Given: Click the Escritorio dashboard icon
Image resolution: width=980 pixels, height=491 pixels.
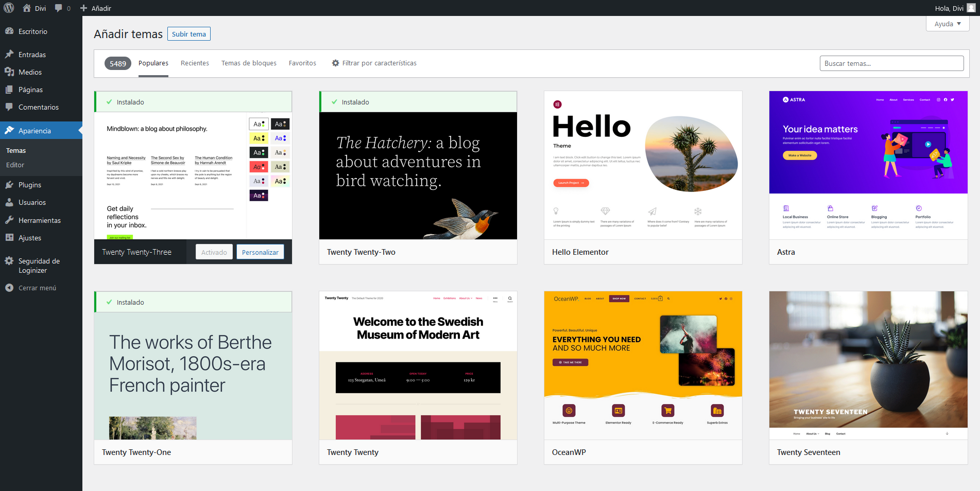Looking at the screenshot, I should click(x=9, y=31).
